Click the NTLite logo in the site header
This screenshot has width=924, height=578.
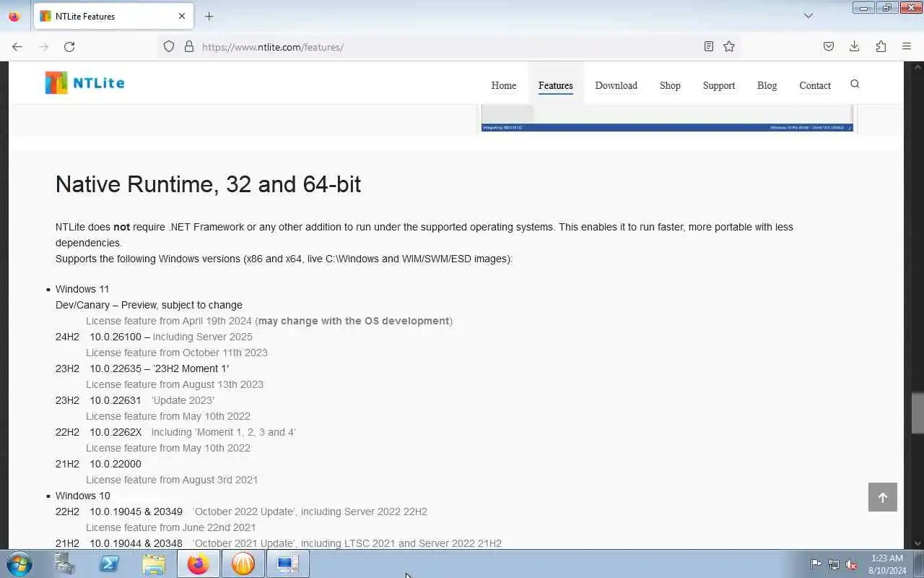pos(84,83)
